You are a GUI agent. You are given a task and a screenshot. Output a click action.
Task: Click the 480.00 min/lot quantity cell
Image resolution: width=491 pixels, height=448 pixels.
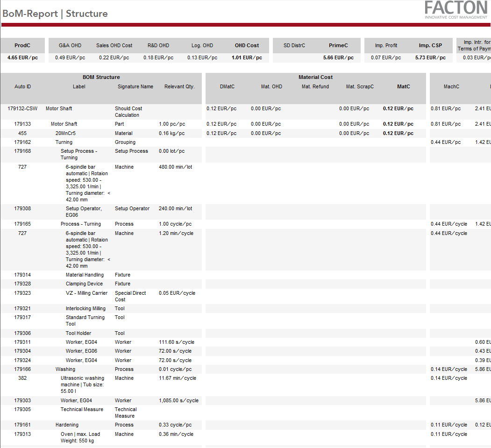tap(175, 167)
